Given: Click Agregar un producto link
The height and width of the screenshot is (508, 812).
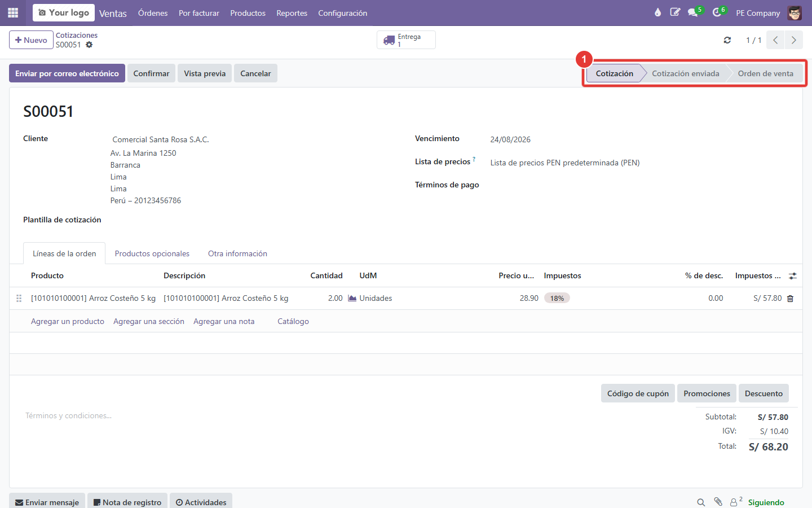Looking at the screenshot, I should click(x=68, y=321).
